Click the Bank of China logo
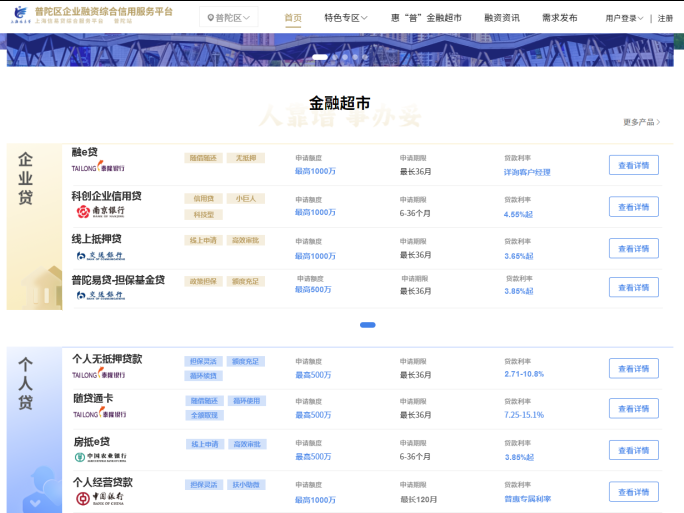 (99, 497)
